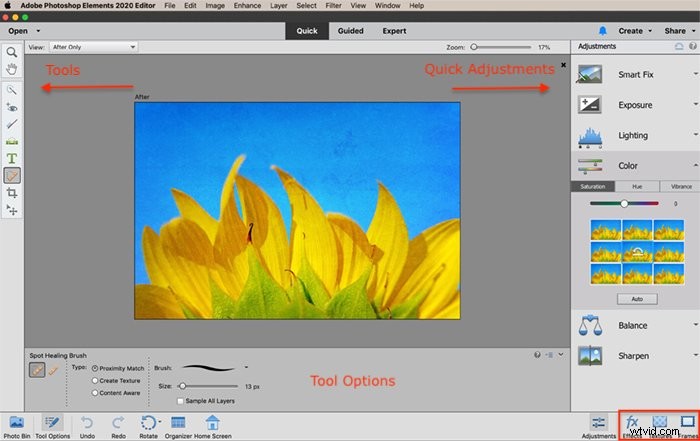Select the Type tool

click(x=12, y=158)
